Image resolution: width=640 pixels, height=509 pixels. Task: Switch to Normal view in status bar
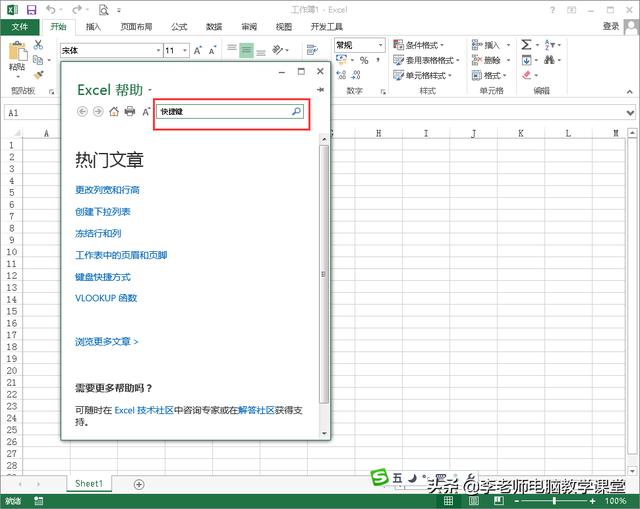[x=448, y=501]
